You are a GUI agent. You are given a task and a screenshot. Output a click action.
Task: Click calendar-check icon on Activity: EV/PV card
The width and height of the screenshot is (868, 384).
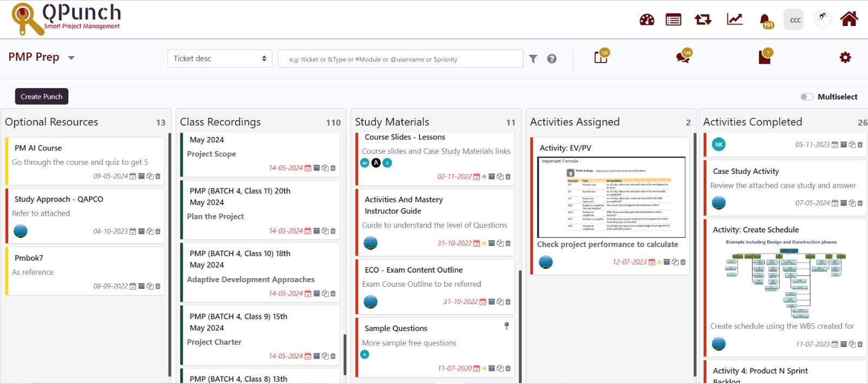[652, 262]
